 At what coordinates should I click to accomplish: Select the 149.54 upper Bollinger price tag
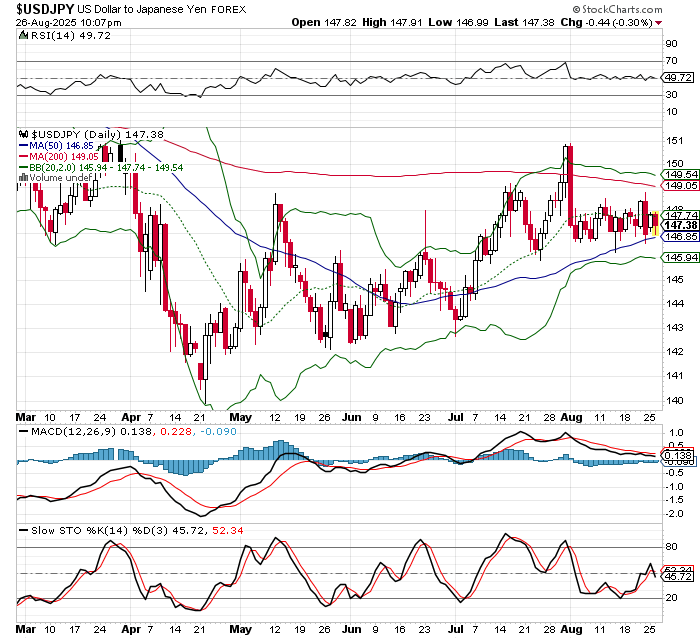680,174
